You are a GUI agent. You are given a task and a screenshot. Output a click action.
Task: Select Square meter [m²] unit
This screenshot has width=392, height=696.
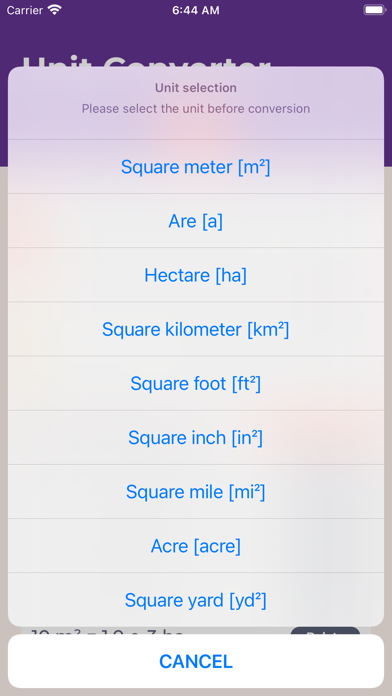(x=196, y=166)
